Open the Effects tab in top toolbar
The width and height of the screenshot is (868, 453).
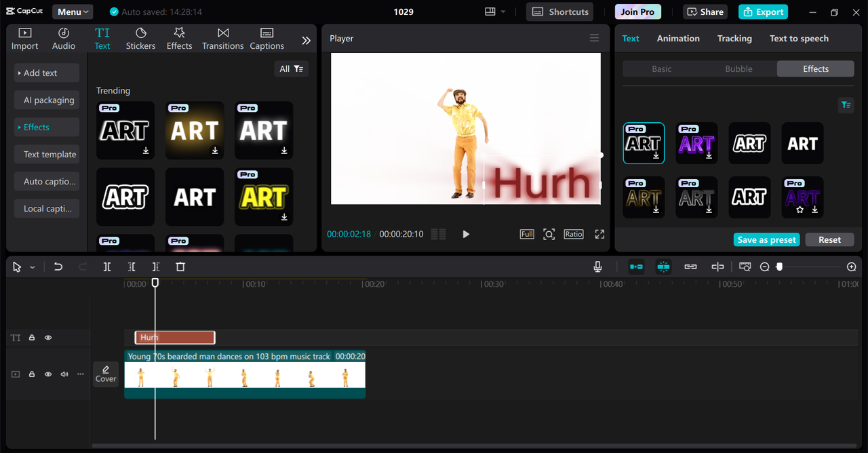pyautogui.click(x=180, y=39)
